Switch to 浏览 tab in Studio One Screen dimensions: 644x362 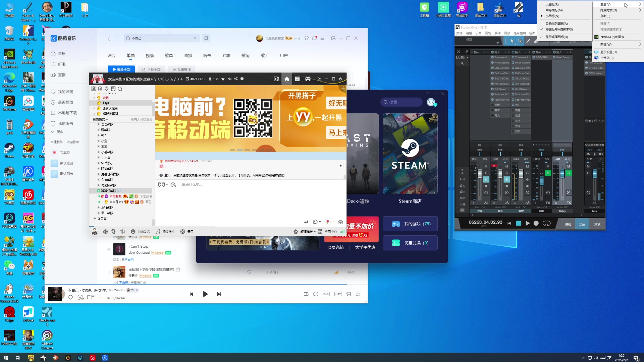click(x=597, y=224)
